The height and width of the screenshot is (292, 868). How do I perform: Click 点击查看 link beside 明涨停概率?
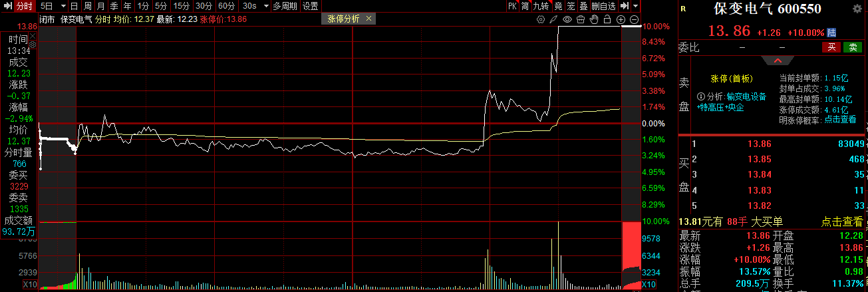(x=840, y=120)
